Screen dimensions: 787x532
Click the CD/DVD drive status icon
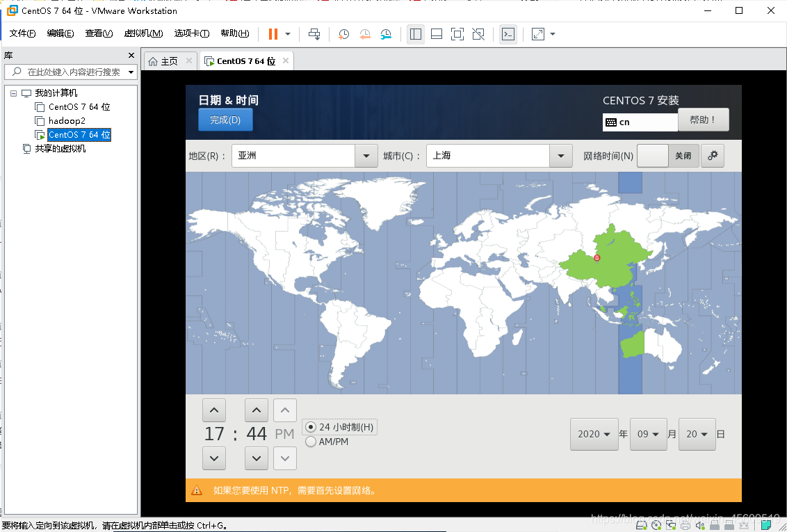pos(656,526)
